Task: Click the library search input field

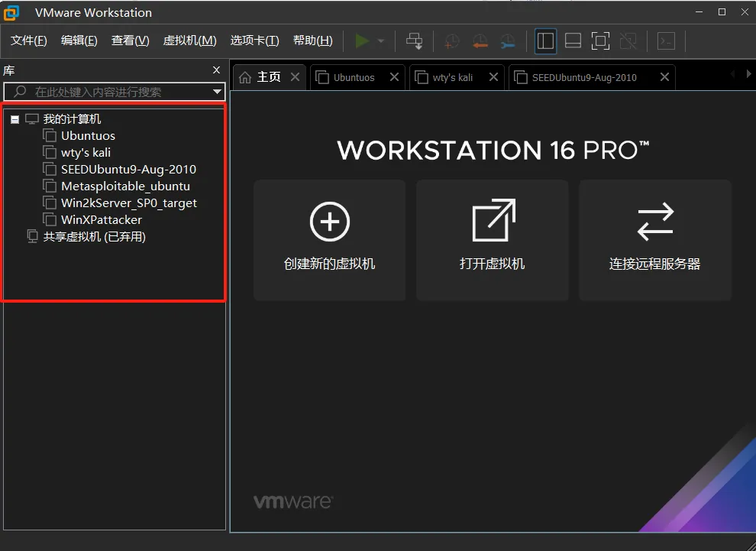Action: (x=114, y=92)
